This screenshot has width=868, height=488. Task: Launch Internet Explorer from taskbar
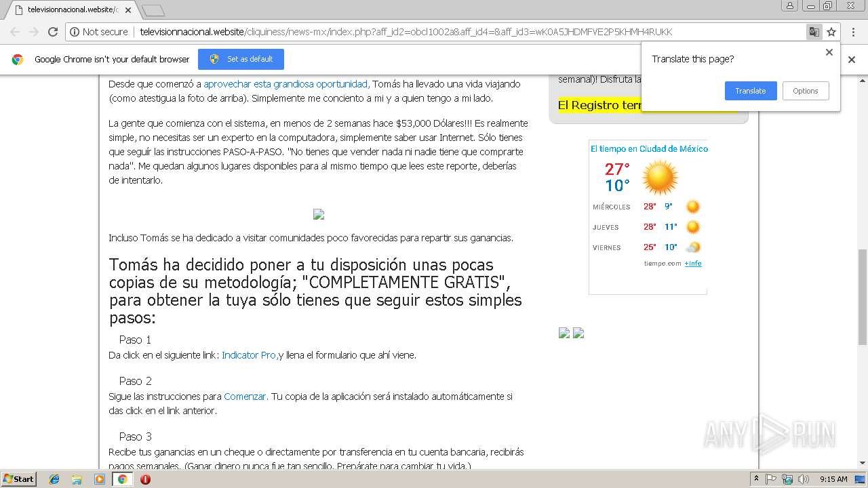[x=54, y=479]
